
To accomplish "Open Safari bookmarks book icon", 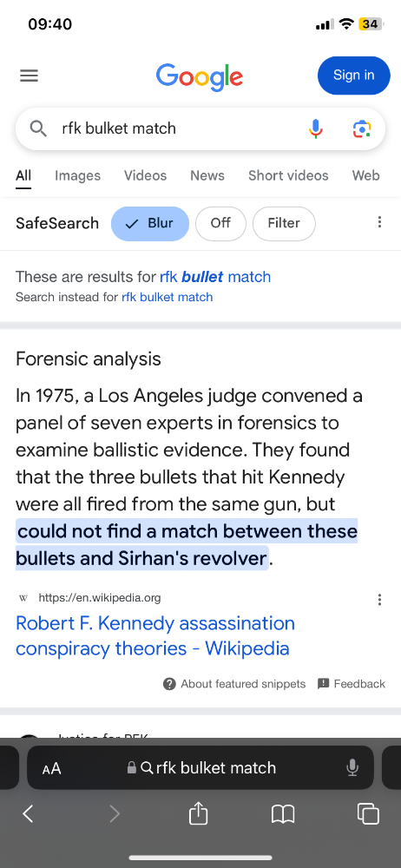I will point(282,814).
